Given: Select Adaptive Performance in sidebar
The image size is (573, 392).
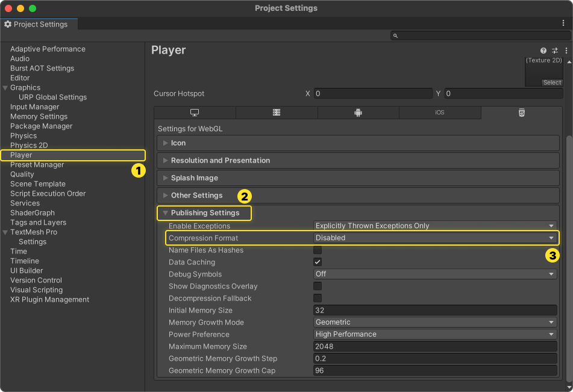Looking at the screenshot, I should (x=48, y=49).
